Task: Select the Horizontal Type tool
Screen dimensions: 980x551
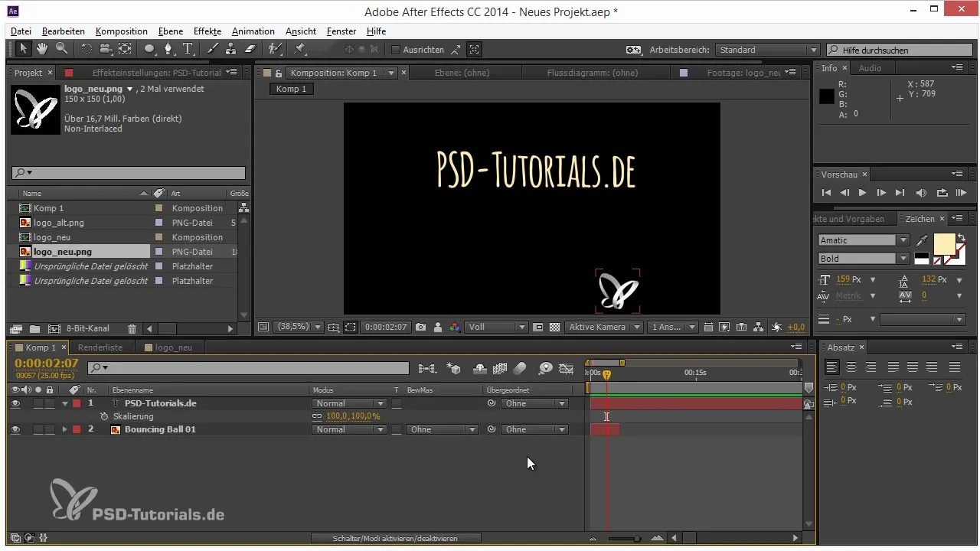Action: [188, 49]
